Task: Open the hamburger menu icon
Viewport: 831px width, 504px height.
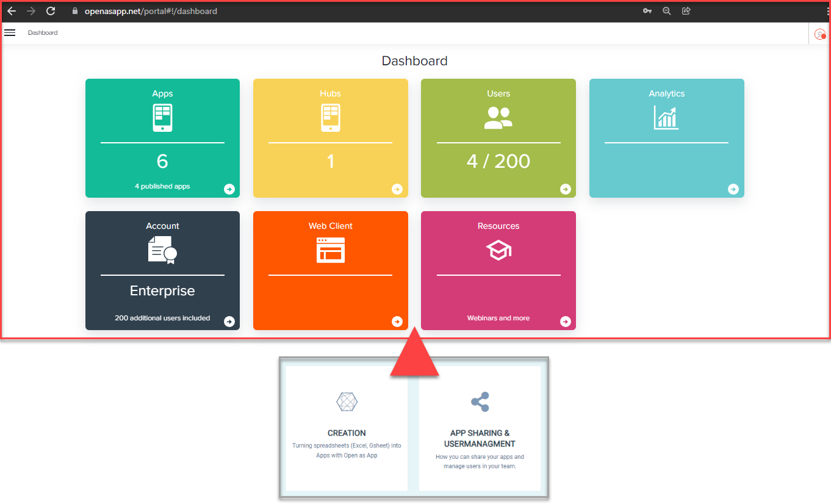Action: tap(10, 32)
